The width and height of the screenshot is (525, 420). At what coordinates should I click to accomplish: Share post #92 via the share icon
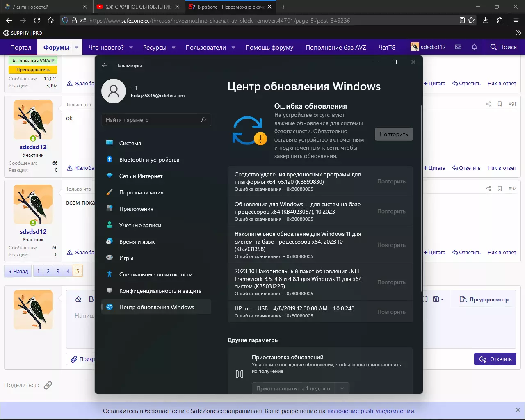pos(488,189)
